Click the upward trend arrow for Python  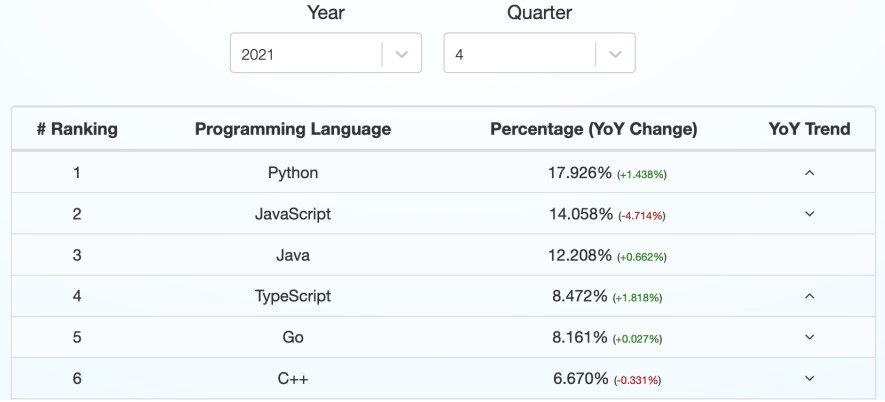[809, 173]
